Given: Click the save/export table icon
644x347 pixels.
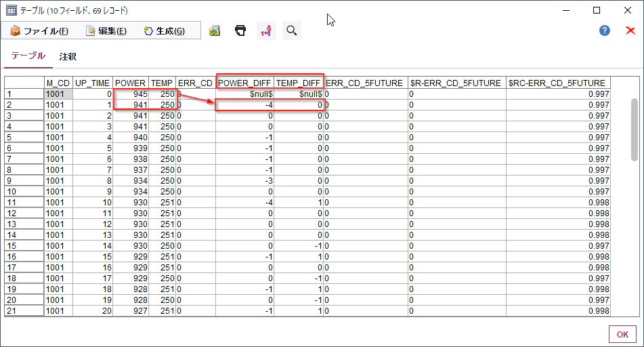Looking at the screenshot, I should click(215, 30).
